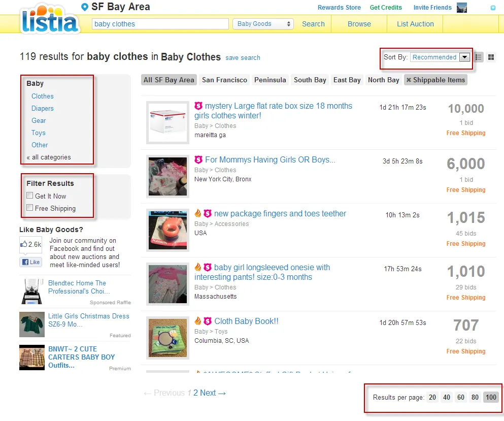Open the For Mommys Having Girls thumbnail
Viewport: 504px width, 421px height.
(x=167, y=176)
